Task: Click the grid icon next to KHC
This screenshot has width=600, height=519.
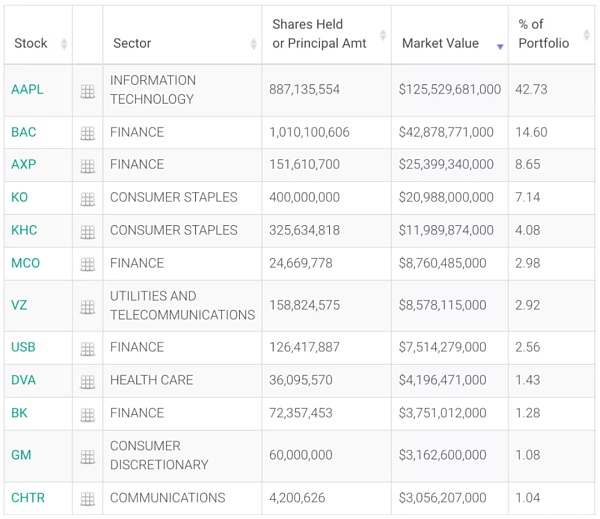Action: coord(88,232)
